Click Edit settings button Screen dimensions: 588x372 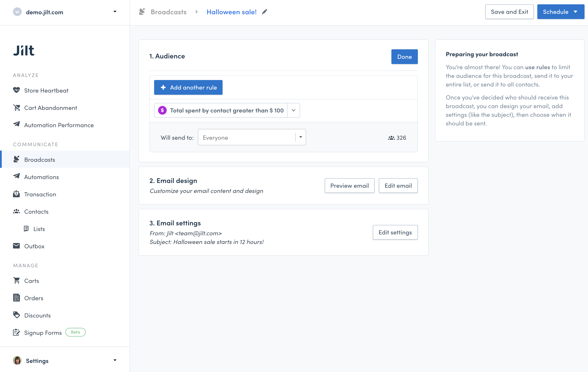coord(395,232)
